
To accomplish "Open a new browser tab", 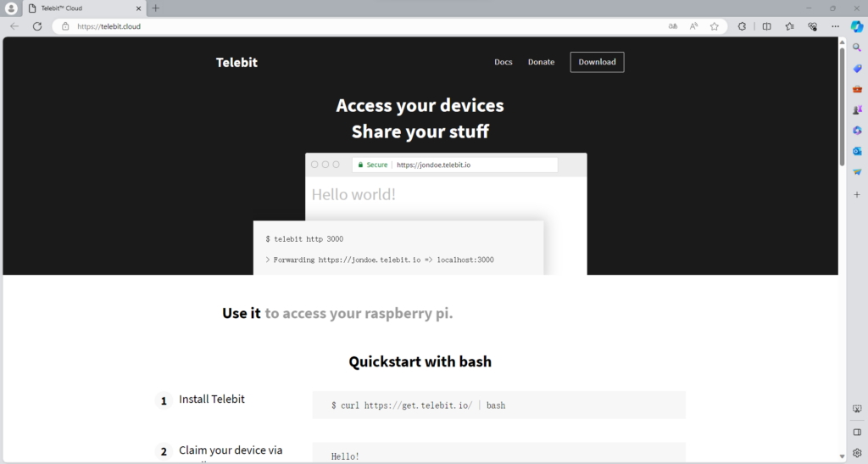I will click(156, 8).
